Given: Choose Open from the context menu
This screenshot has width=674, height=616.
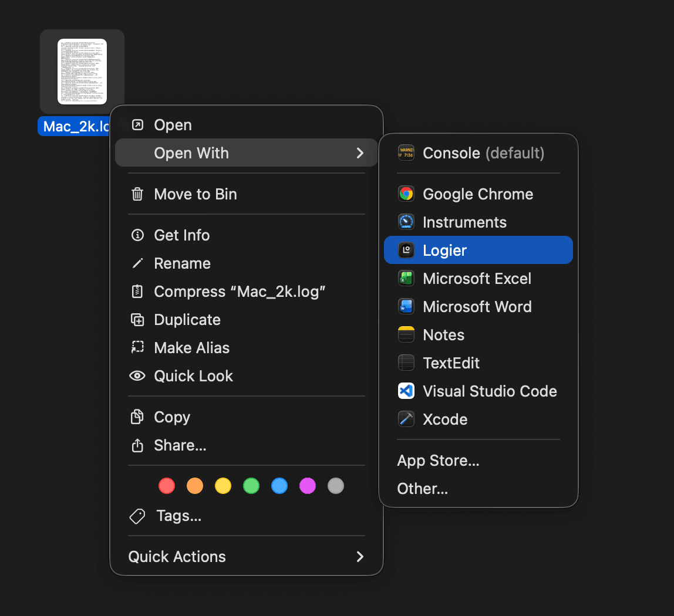Looking at the screenshot, I should 247,125.
